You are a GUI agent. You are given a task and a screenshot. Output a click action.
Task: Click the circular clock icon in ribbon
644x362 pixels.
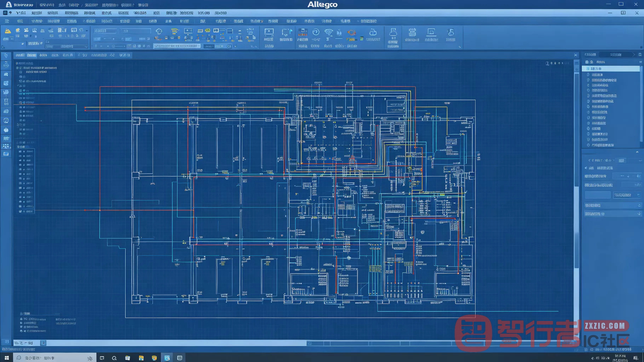coord(316,33)
